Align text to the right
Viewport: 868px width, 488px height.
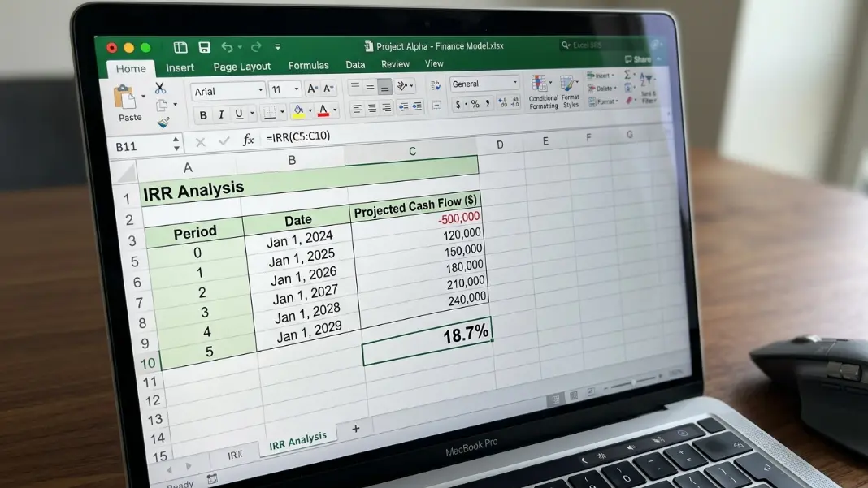(386, 108)
